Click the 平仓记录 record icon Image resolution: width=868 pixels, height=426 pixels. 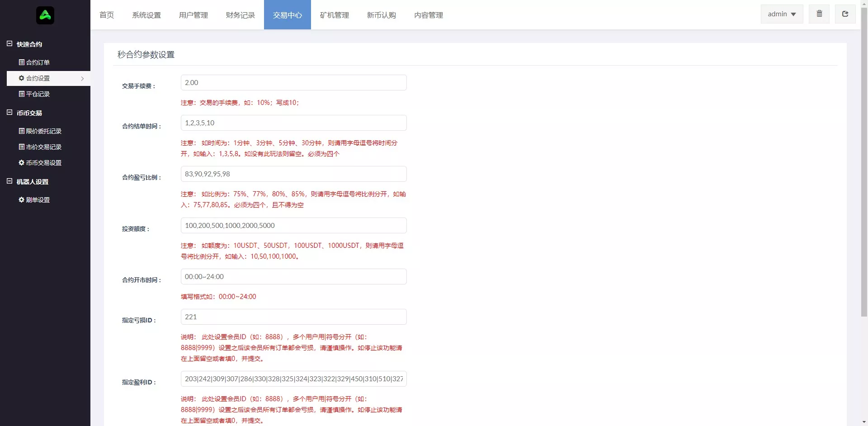(x=21, y=94)
